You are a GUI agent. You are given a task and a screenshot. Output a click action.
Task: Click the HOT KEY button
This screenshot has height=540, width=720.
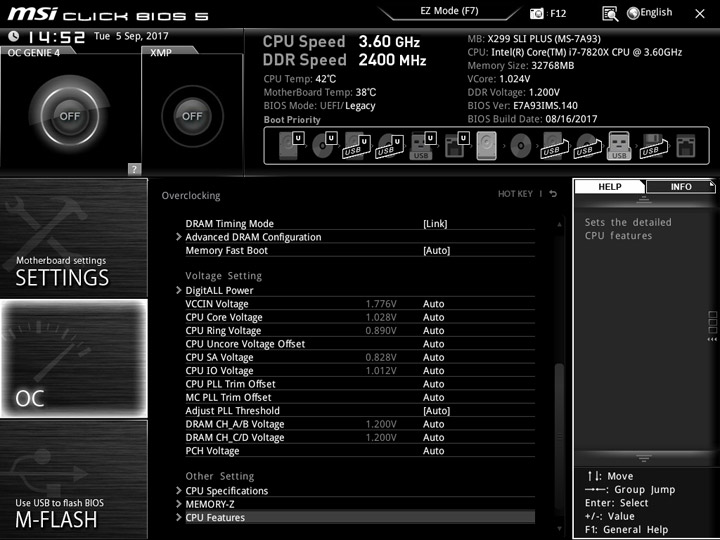click(515, 194)
